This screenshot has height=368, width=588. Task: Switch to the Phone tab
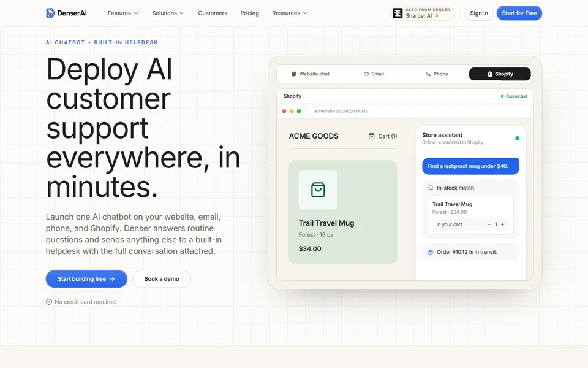(437, 74)
